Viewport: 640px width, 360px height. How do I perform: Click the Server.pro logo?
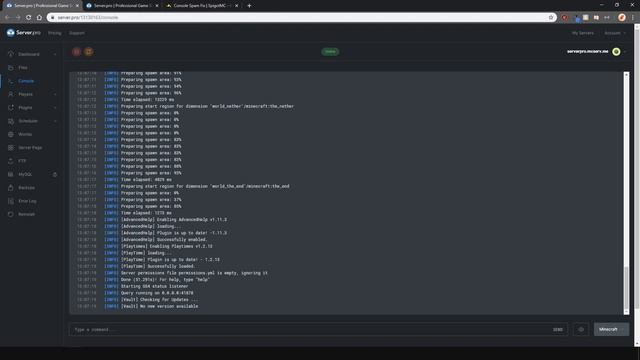[x=23, y=33]
